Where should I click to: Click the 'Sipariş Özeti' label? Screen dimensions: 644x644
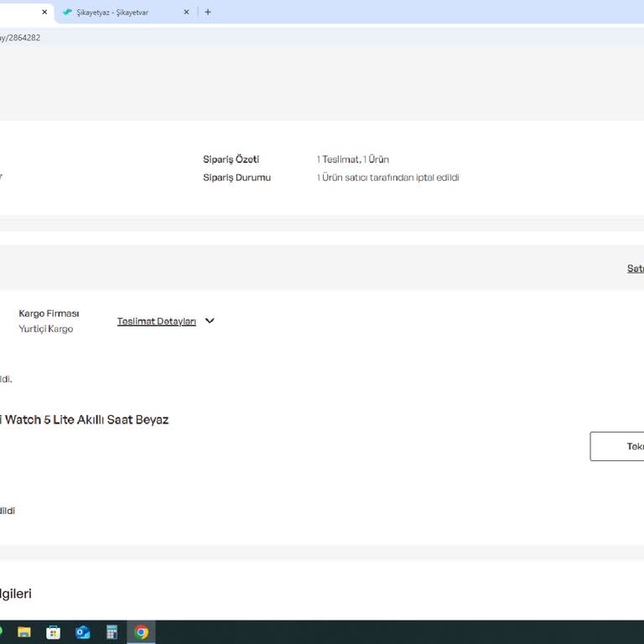(x=231, y=159)
